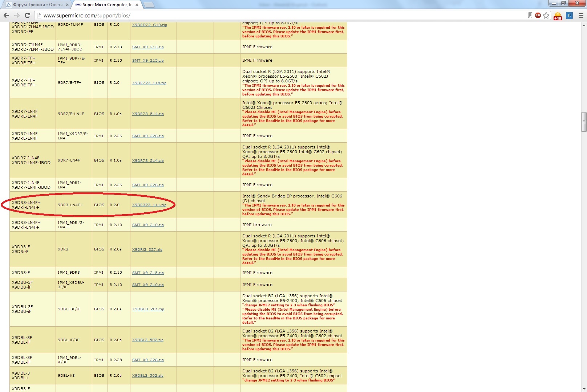Reload the Supermicro BIOS page
This screenshot has height=392, width=587.
point(27,15)
